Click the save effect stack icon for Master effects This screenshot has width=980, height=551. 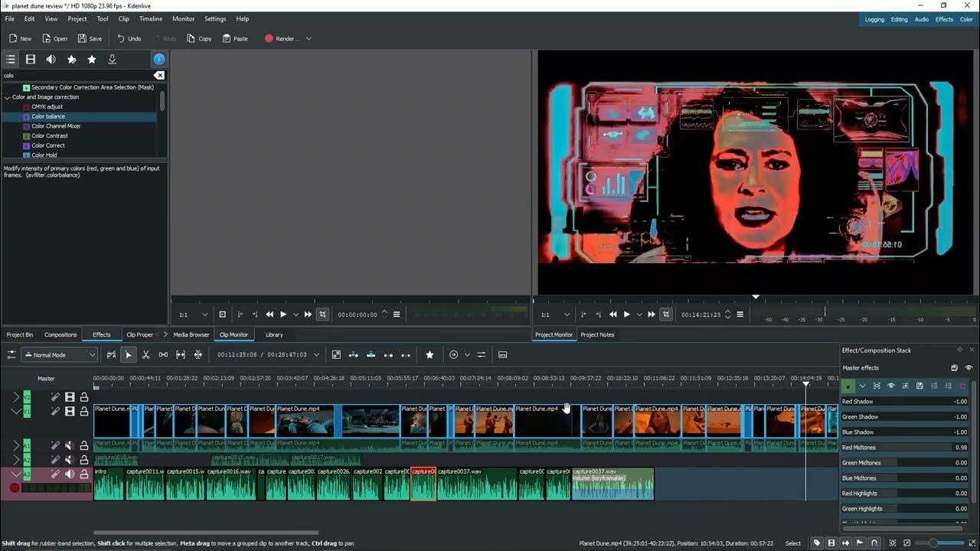coord(954,368)
